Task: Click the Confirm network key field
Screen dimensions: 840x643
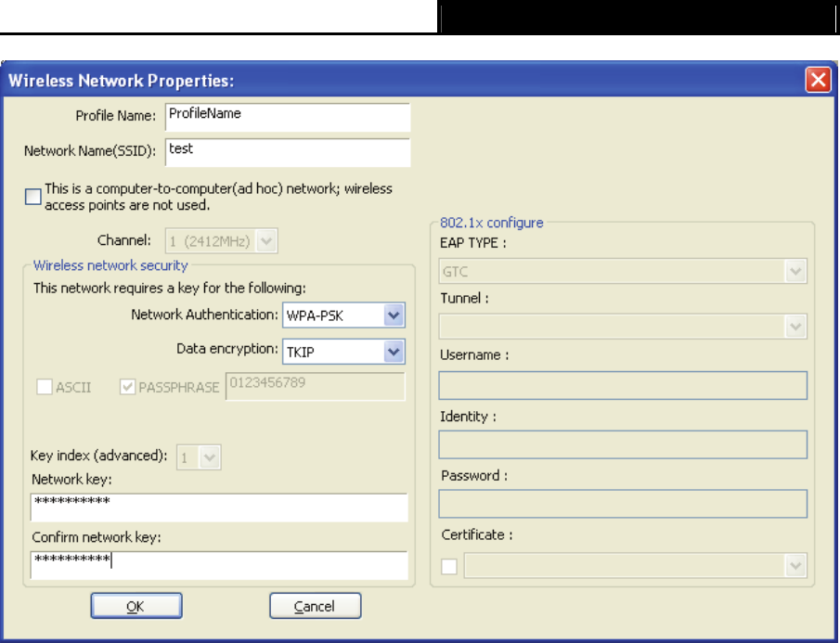Action: pyautogui.click(x=219, y=565)
